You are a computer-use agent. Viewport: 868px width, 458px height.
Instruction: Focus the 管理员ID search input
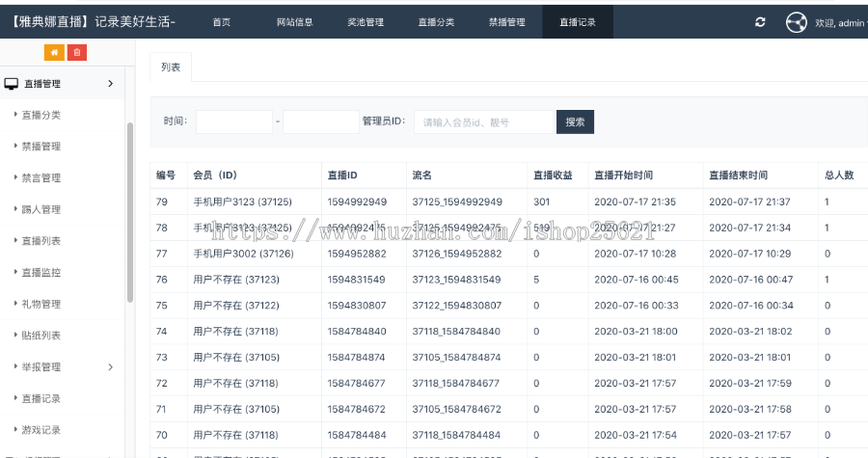[483, 122]
